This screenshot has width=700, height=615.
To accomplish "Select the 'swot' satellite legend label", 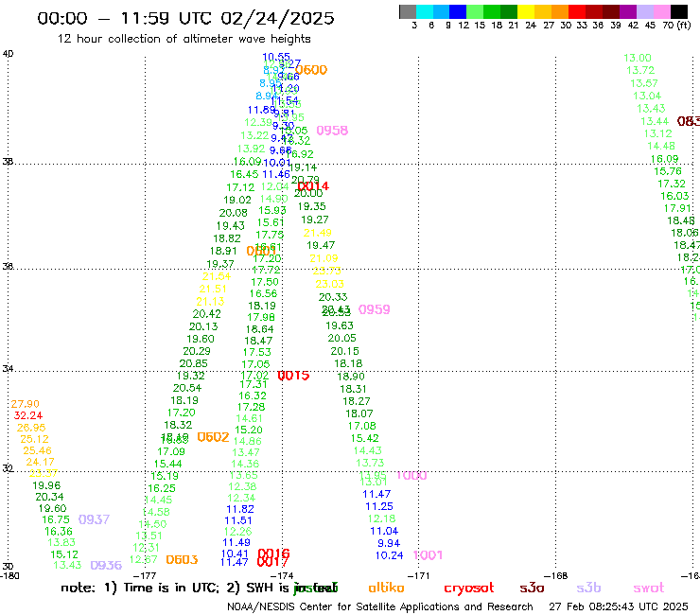I will coord(649,588).
